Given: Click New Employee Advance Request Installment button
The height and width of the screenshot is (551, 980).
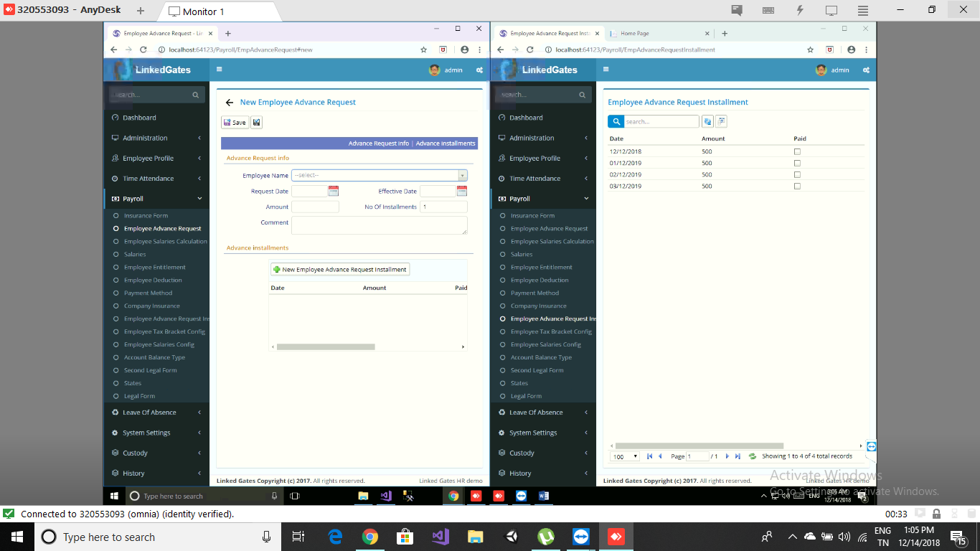Looking at the screenshot, I should [339, 268].
